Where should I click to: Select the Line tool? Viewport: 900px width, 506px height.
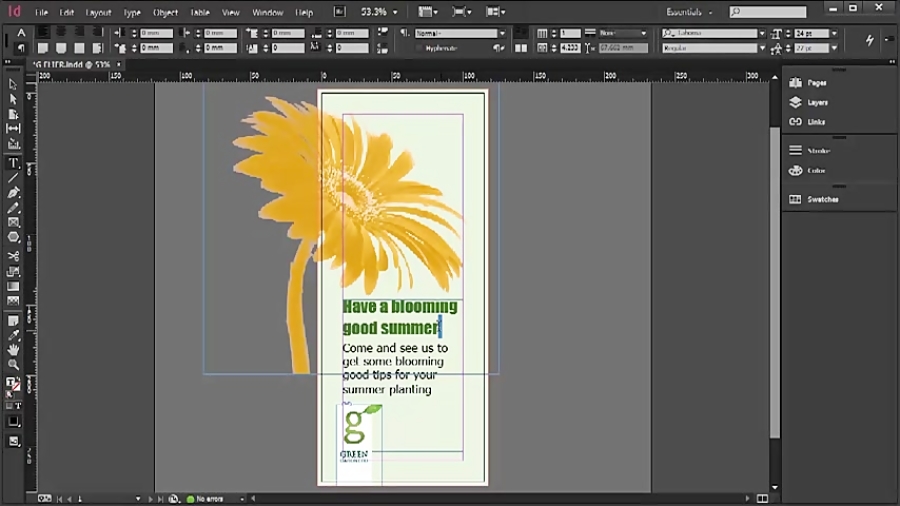click(x=13, y=178)
